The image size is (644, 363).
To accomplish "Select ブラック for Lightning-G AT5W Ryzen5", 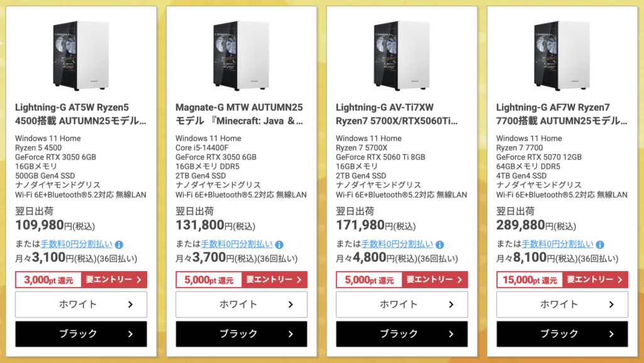I will tap(81, 334).
